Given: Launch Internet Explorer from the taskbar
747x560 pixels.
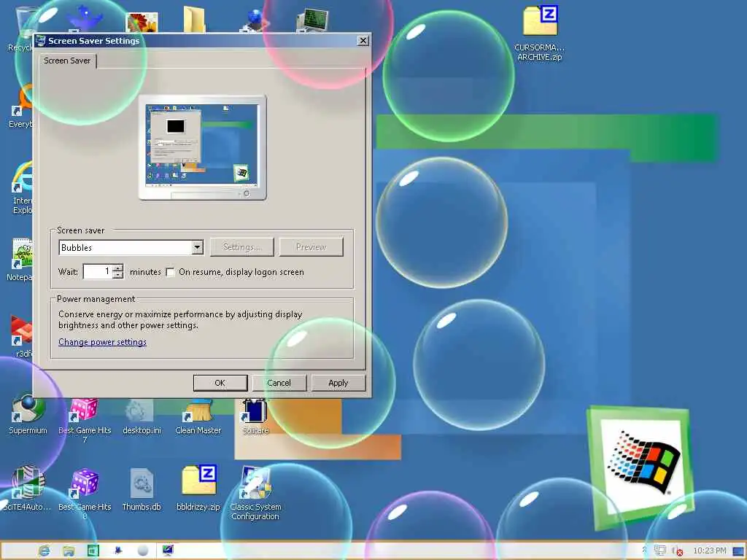Looking at the screenshot, I should [44, 551].
